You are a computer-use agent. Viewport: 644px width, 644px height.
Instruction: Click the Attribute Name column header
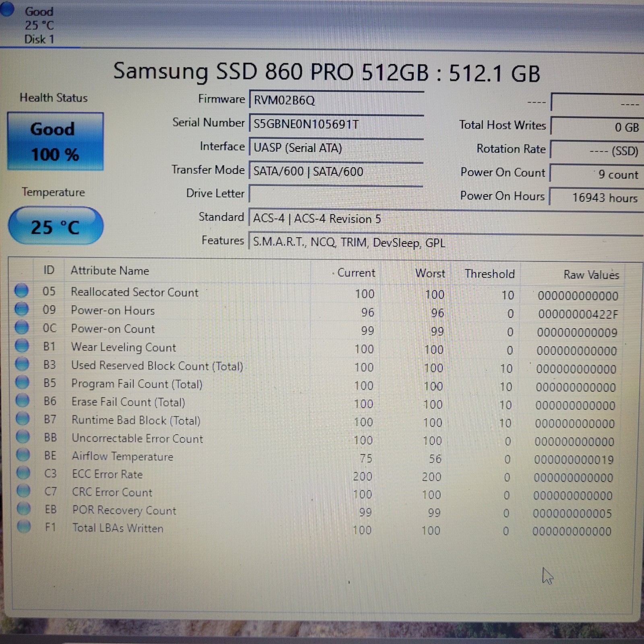(110, 270)
